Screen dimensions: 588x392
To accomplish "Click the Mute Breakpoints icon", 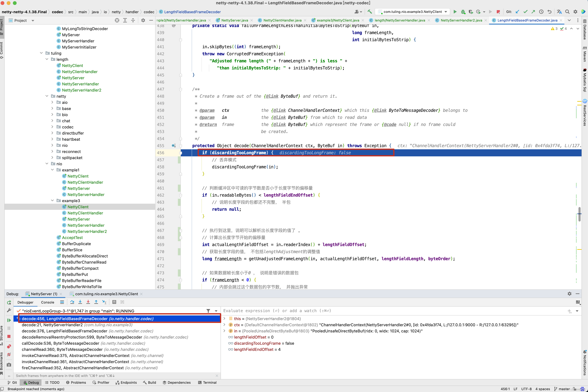I will pos(9,355).
